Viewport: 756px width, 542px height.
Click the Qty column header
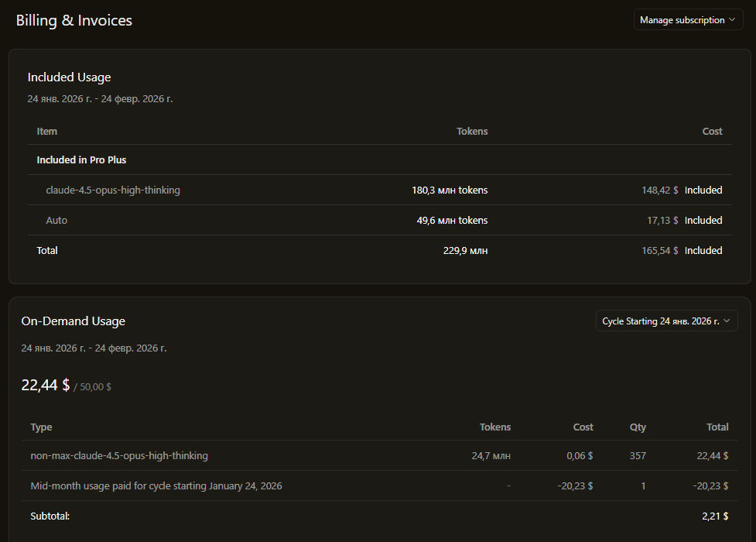click(x=637, y=427)
